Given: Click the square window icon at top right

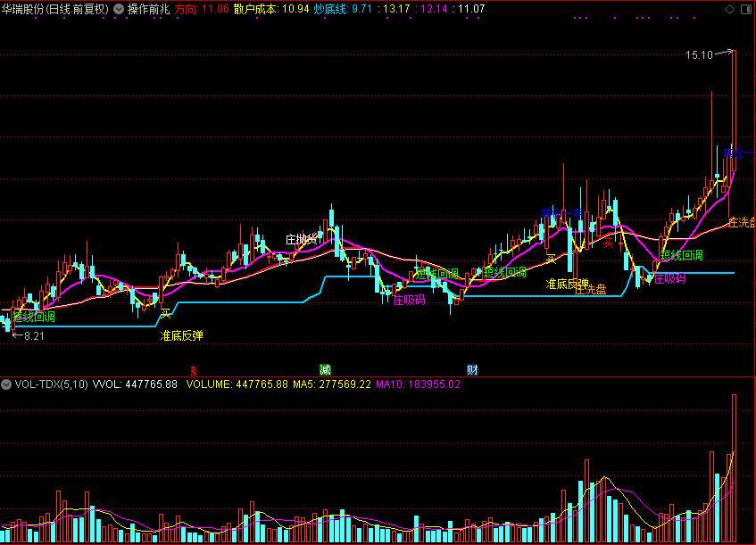Looking at the screenshot, I should click(746, 9).
